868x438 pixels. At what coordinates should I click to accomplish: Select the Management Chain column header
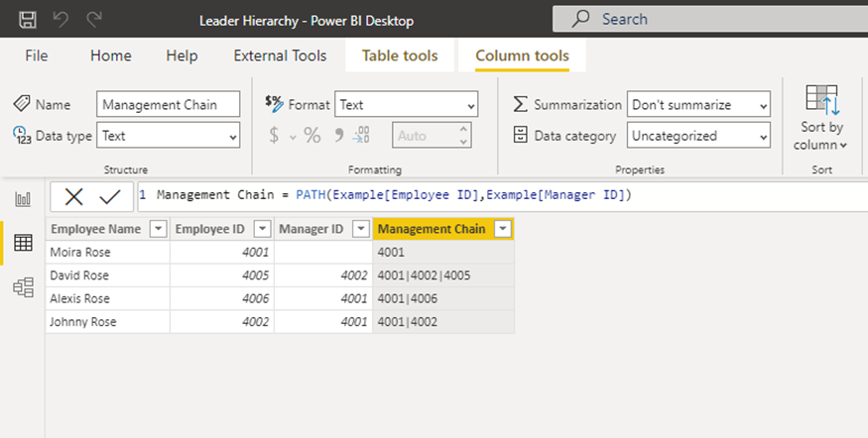(432, 230)
